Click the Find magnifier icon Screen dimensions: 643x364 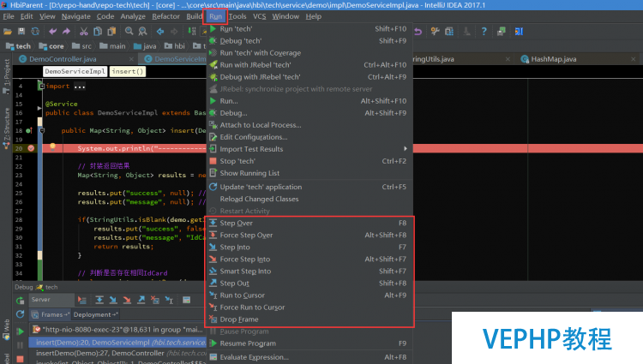point(129,32)
